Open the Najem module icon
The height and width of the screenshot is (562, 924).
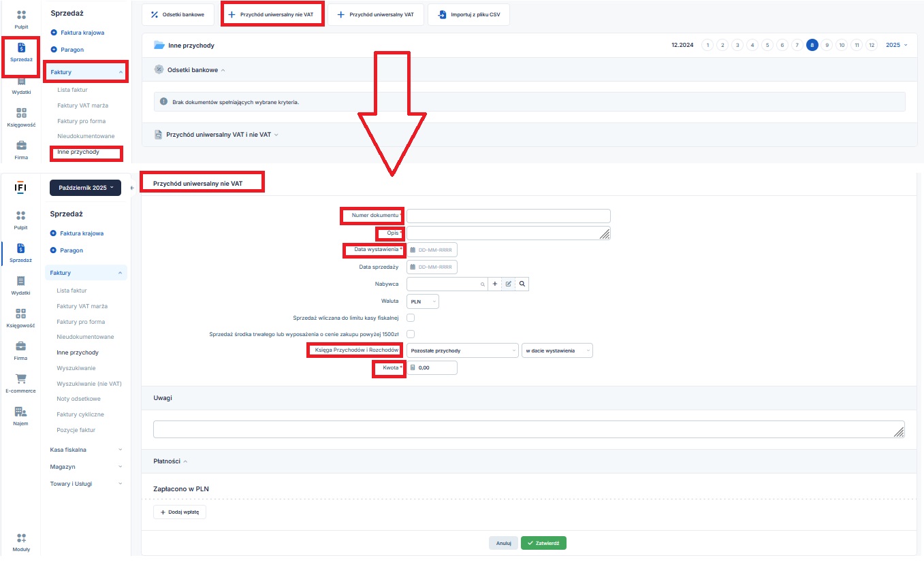click(x=20, y=412)
